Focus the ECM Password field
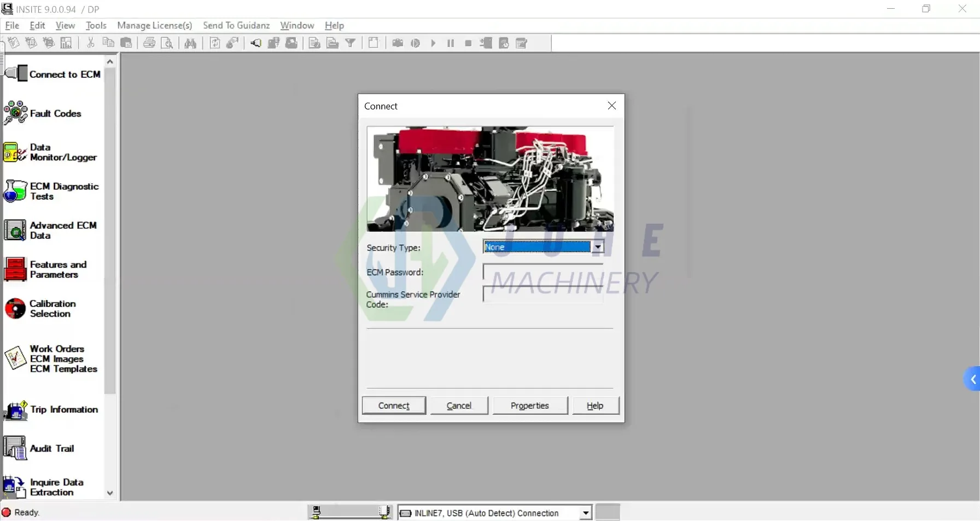980x521 pixels. pos(543,272)
